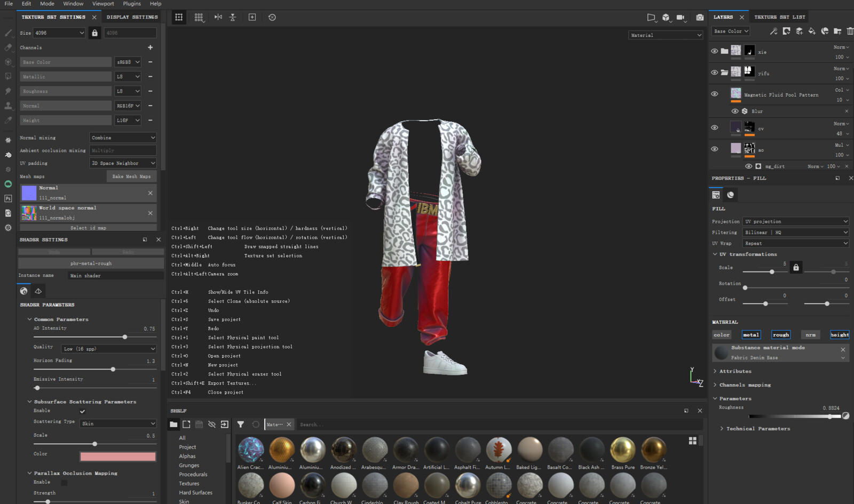This screenshot has width=854, height=504.
Task: Select the Eraser tool in left toolbar
Action: pyautogui.click(x=8, y=47)
